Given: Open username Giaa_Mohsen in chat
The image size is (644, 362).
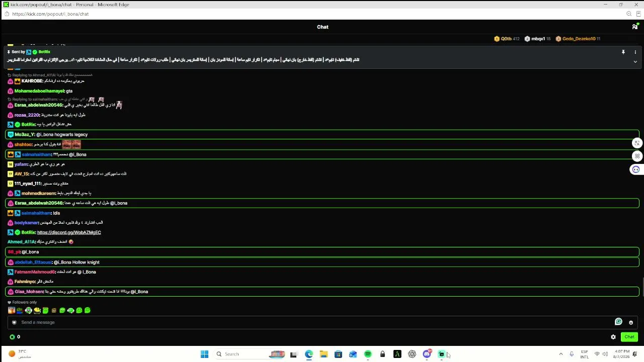Looking at the screenshot, I should (29, 292).
